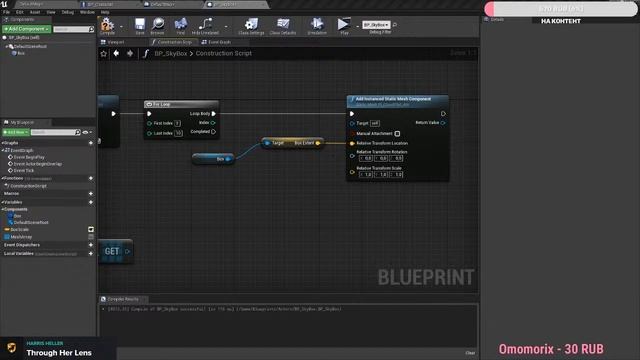The width and height of the screenshot is (640, 360).
Task: Open the View menu
Action: [51, 12]
